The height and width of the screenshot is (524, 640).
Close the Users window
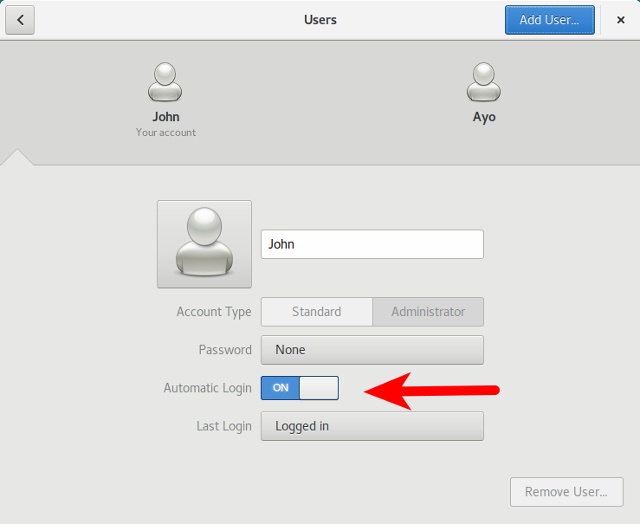click(620, 20)
